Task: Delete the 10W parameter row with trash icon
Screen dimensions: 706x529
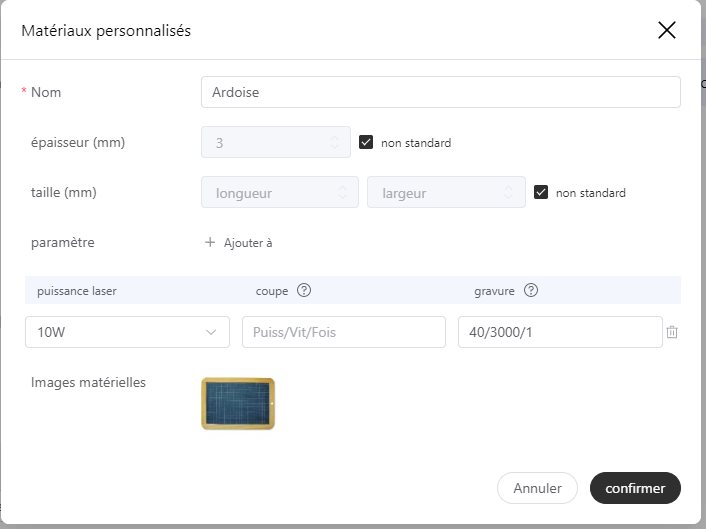Action: pyautogui.click(x=672, y=332)
